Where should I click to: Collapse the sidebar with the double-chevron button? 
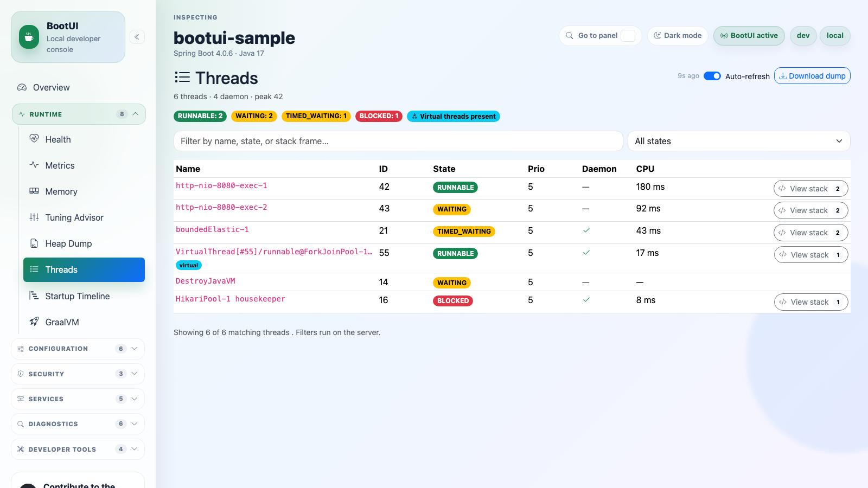(x=137, y=37)
